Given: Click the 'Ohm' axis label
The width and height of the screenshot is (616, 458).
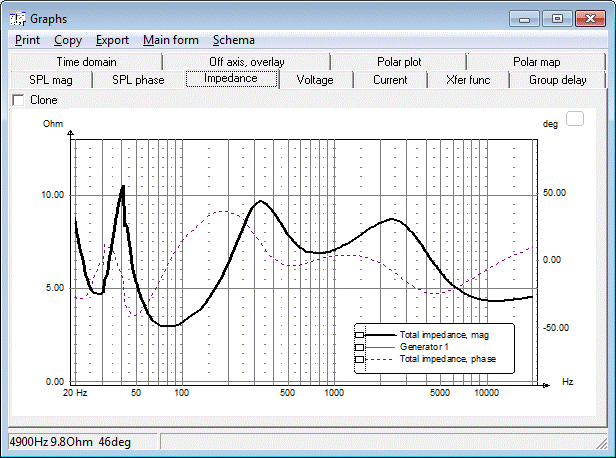Looking at the screenshot, I should (x=53, y=124).
